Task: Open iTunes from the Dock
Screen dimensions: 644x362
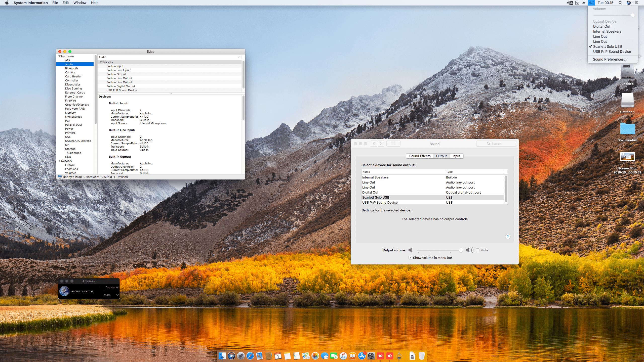Action: (343, 355)
